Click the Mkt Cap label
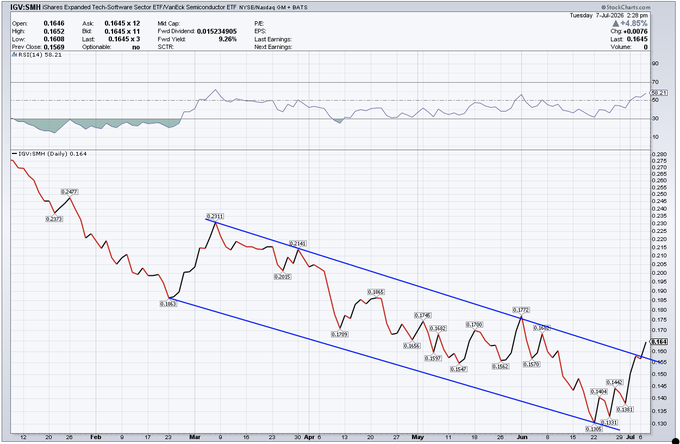This screenshot has width=680, height=444. click(169, 23)
